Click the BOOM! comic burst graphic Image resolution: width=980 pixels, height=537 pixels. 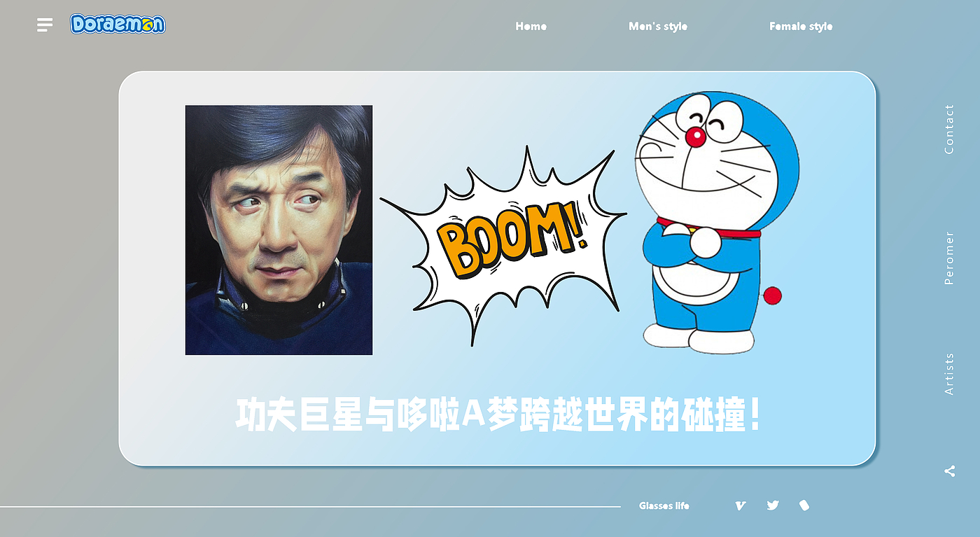click(504, 245)
